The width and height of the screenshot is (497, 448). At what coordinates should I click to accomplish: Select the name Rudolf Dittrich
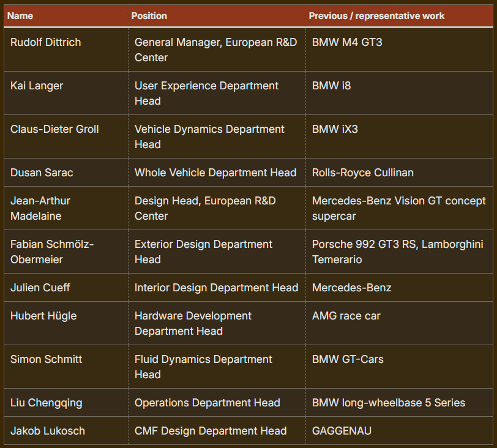click(x=46, y=42)
